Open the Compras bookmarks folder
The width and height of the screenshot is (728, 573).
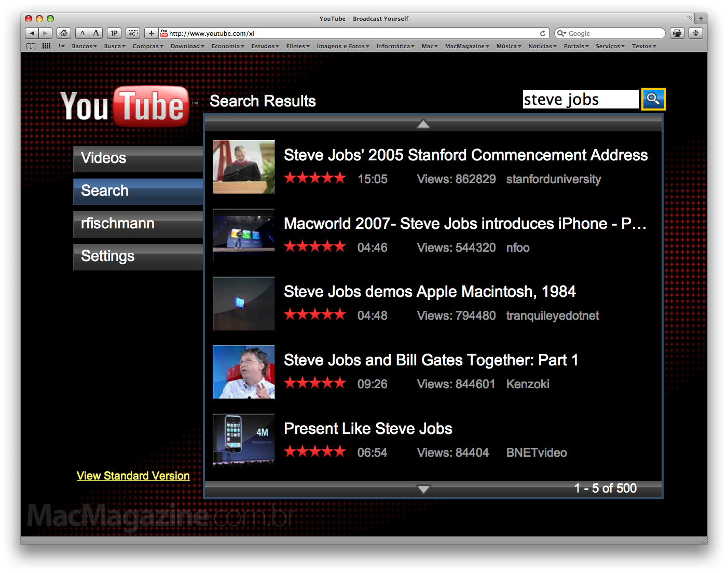pos(148,46)
